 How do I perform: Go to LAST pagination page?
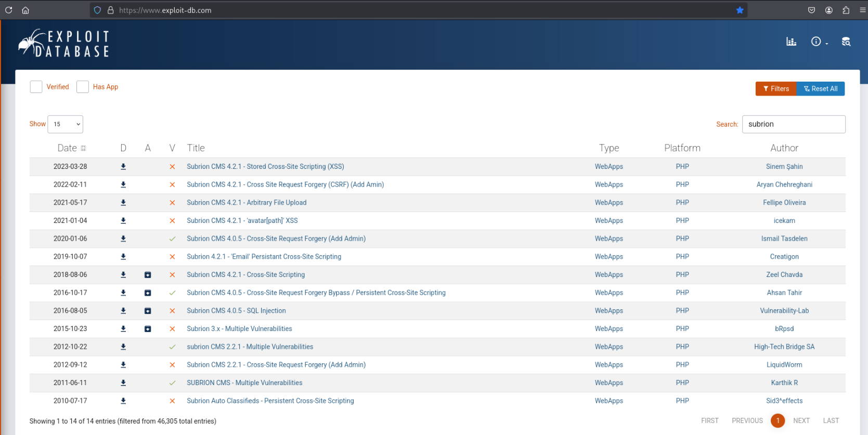831,421
